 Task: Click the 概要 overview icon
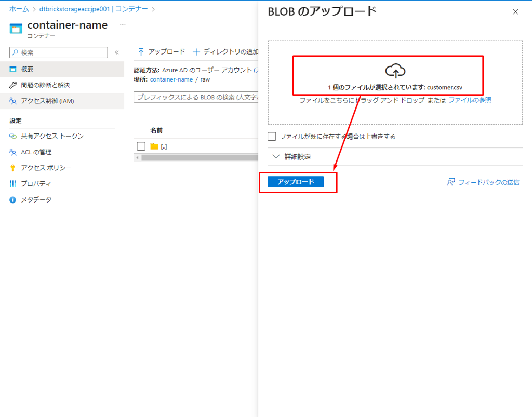click(13, 69)
